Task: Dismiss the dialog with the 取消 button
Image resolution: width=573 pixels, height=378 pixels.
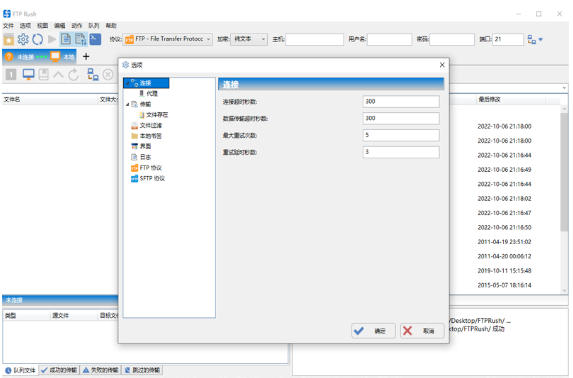Action: [x=422, y=331]
